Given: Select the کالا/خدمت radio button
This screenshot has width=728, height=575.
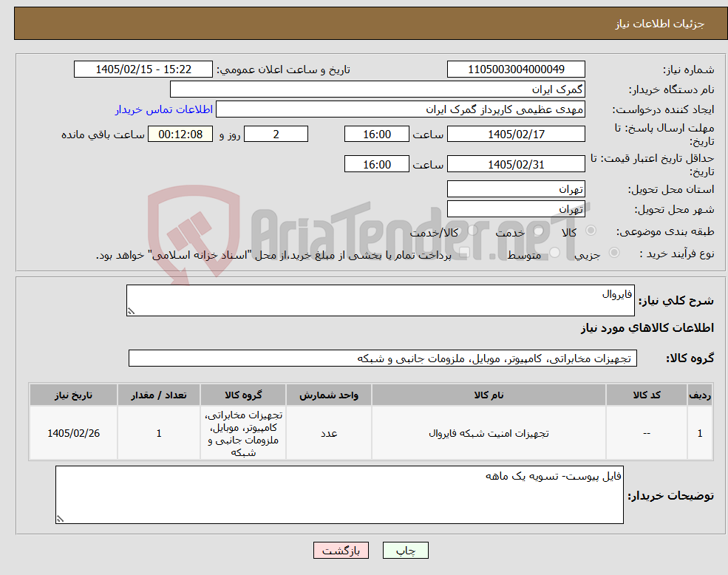Looking at the screenshot, I should pyautogui.click(x=472, y=231).
